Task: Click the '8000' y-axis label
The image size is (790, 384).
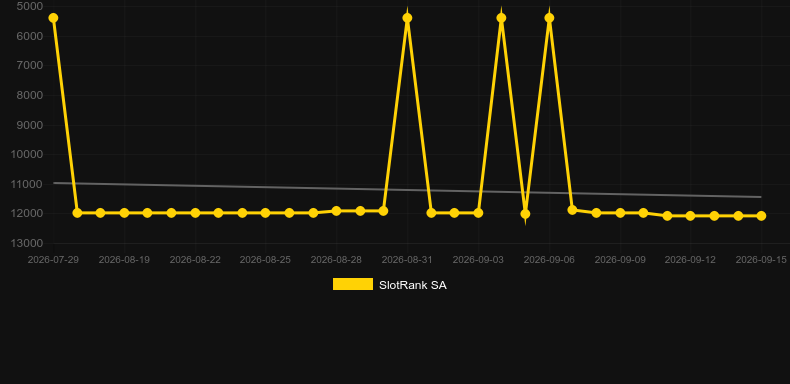Action: 30,95
